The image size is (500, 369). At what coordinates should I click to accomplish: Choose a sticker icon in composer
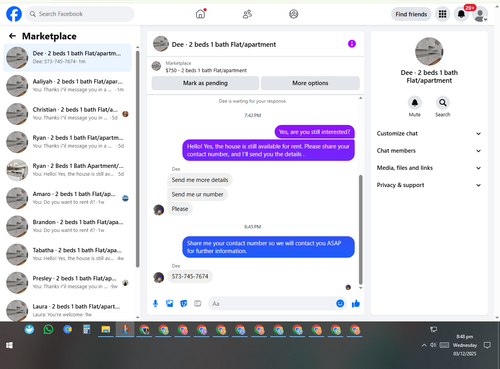[x=184, y=303]
